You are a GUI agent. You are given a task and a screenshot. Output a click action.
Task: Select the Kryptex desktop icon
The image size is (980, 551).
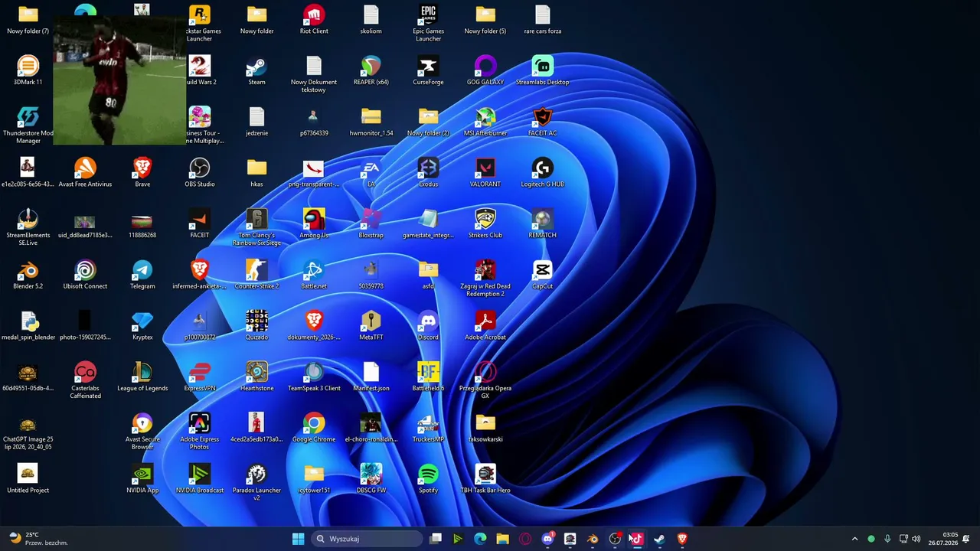(142, 326)
